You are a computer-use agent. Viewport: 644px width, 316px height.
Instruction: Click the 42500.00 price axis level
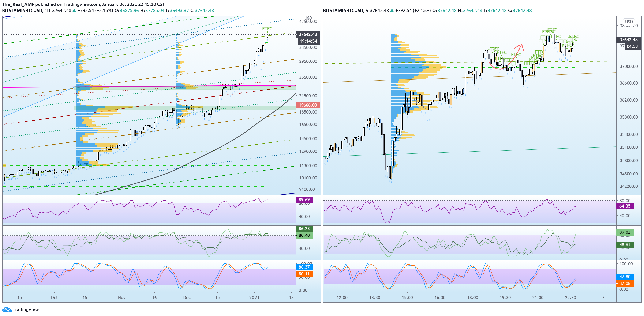point(308,22)
